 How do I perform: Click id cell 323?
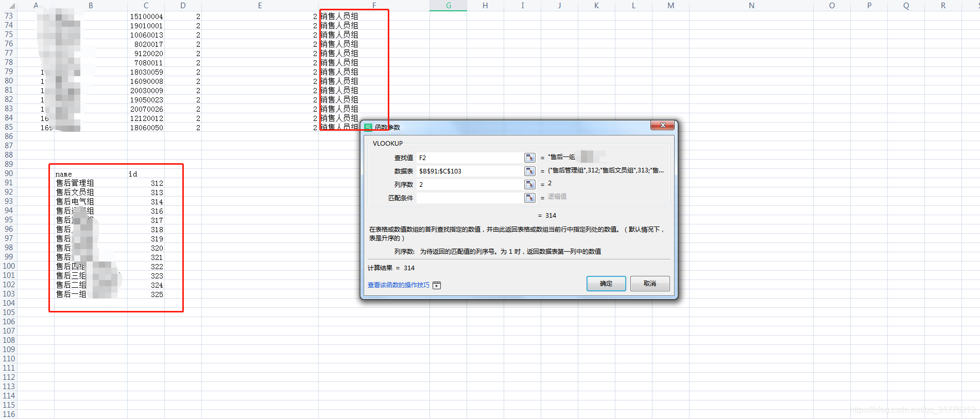pyautogui.click(x=146, y=276)
